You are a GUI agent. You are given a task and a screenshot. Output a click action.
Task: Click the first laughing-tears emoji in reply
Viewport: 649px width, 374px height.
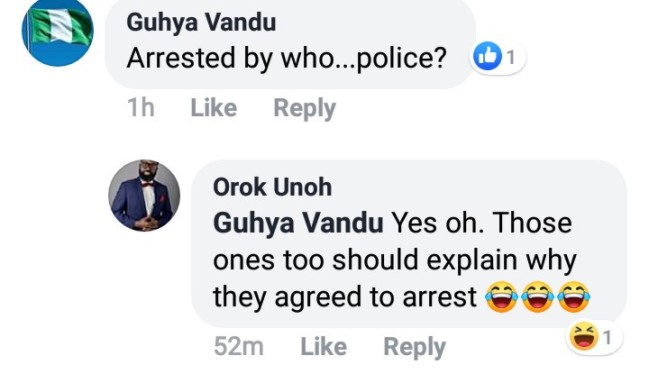pyautogui.click(x=502, y=296)
